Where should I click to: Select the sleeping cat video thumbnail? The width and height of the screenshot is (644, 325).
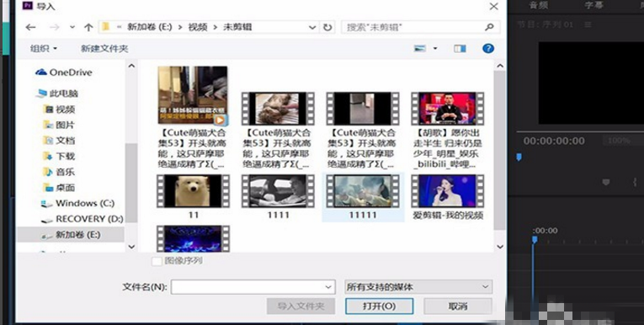(278, 109)
